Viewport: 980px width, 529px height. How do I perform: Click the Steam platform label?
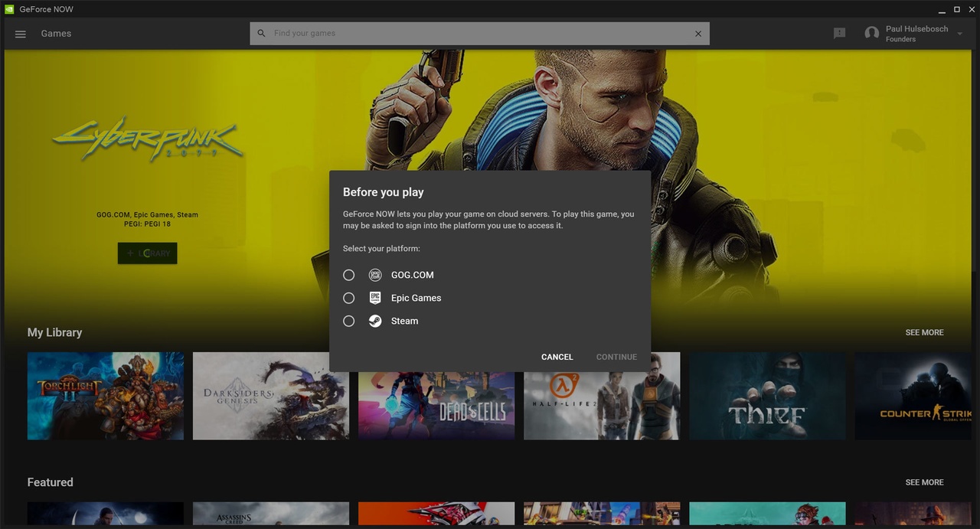404,321
